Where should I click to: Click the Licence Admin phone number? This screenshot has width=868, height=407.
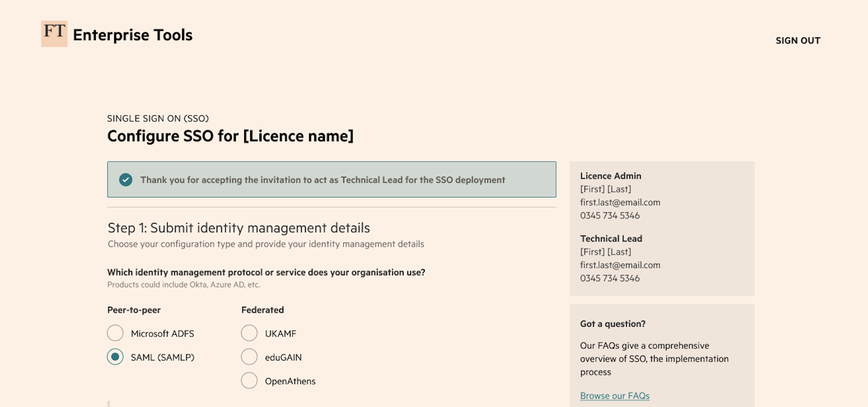609,216
